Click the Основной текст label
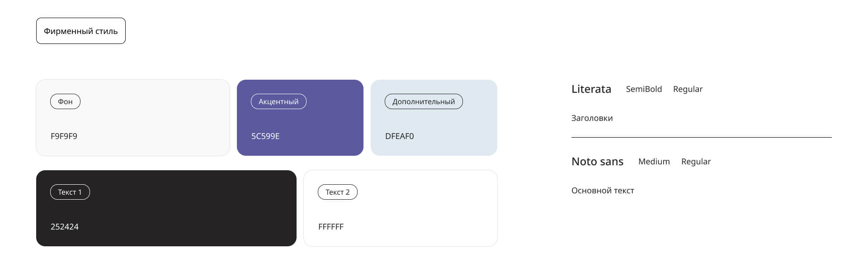The height and width of the screenshot is (278, 868). point(603,191)
